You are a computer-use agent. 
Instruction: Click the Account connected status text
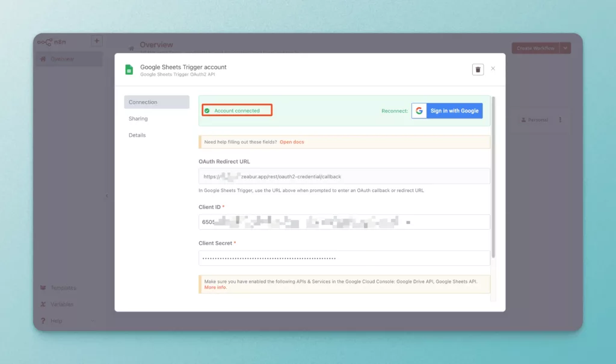(237, 111)
